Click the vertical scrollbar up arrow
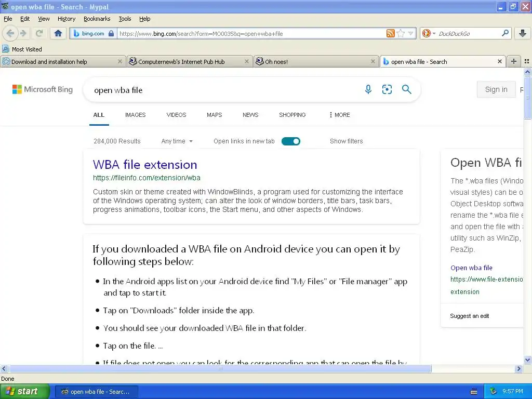This screenshot has height=399, width=532. click(527, 72)
